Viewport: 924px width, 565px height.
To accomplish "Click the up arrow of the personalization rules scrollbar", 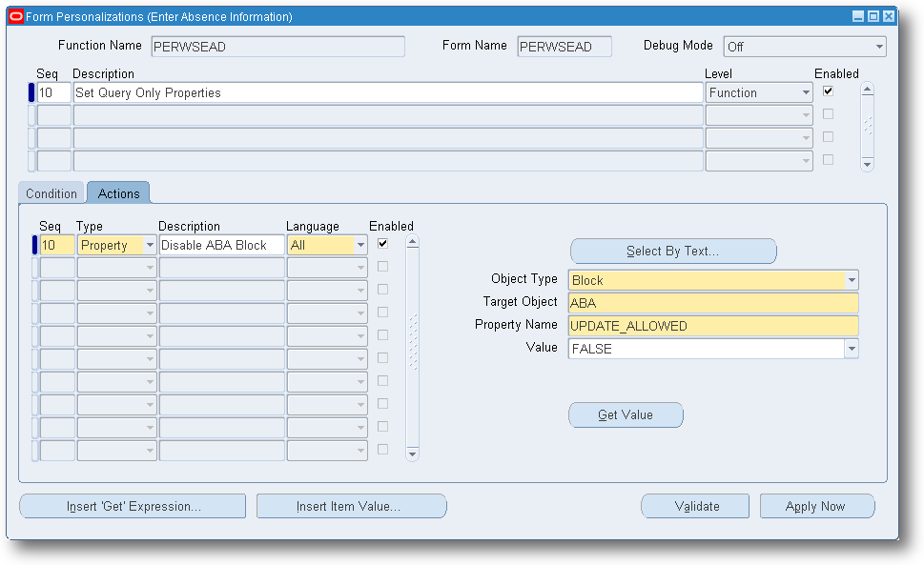I will [867, 90].
